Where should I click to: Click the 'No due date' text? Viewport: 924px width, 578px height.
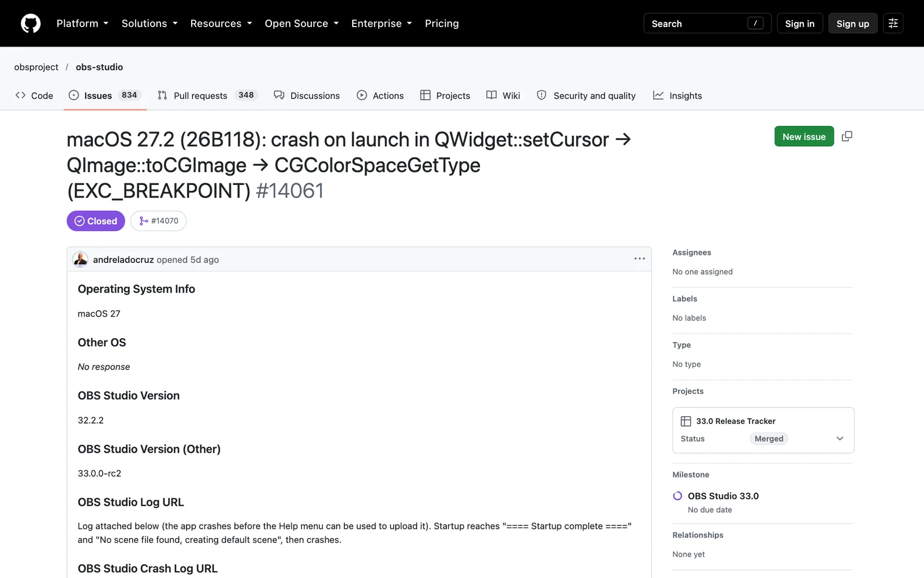710,510
